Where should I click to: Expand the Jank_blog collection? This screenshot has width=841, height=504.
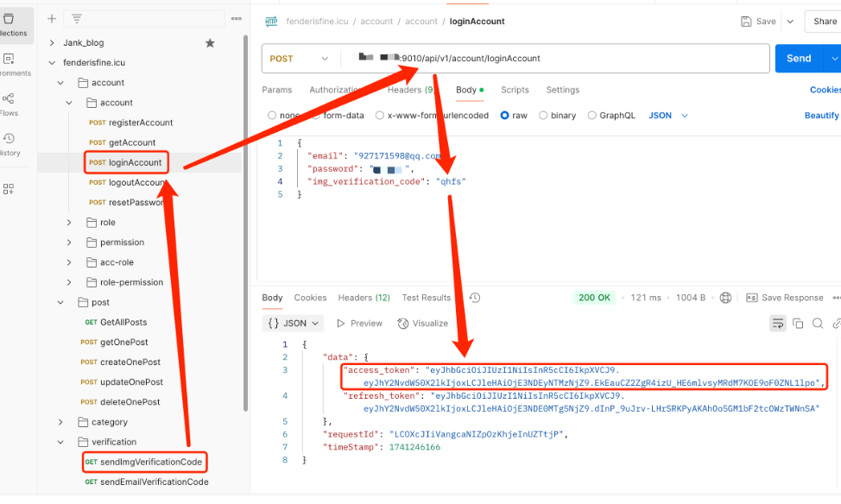(52, 43)
